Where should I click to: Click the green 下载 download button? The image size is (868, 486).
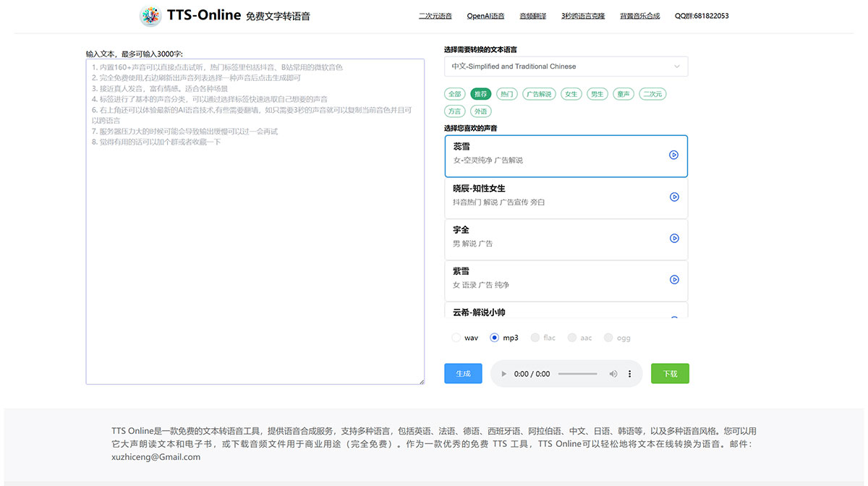pos(670,373)
